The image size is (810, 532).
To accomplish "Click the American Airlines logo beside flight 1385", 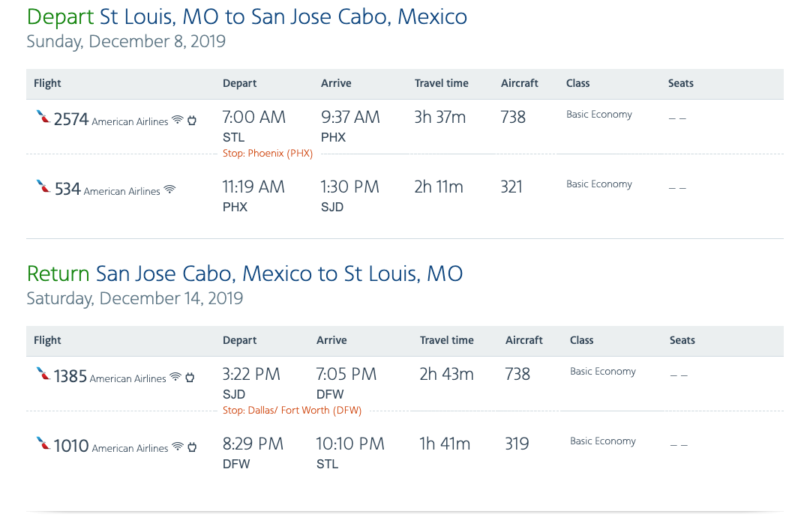I will click(43, 375).
